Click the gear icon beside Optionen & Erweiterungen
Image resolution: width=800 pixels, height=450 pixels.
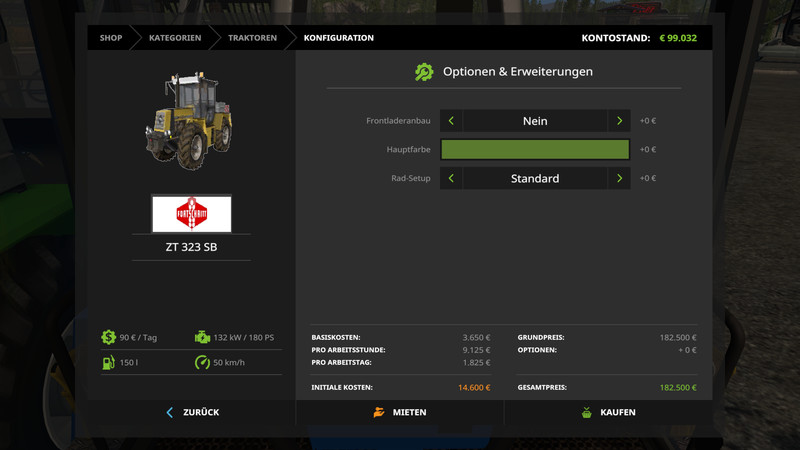[x=424, y=72]
